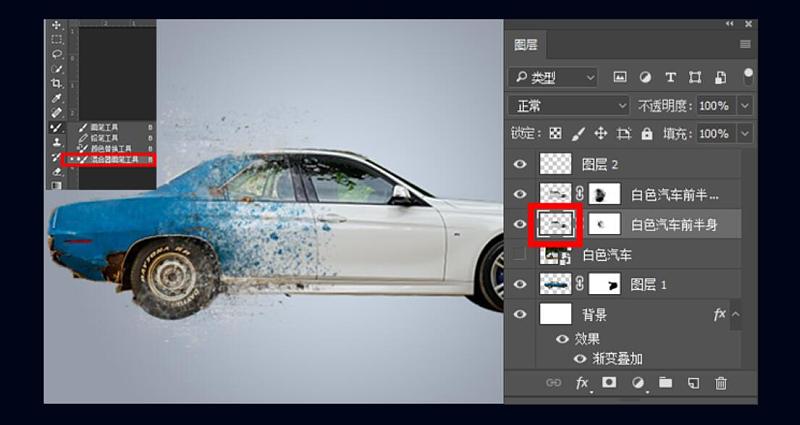Lock layer position
The image size is (800, 425).
601,134
